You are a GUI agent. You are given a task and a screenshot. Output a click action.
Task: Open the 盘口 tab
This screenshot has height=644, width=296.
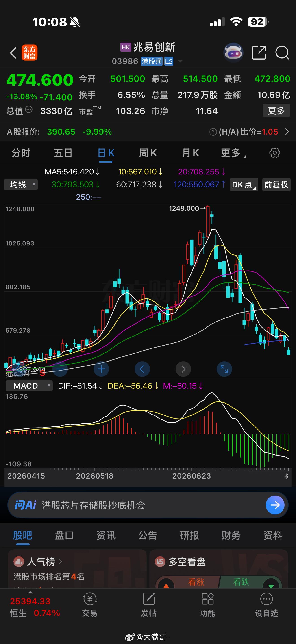coord(64,535)
